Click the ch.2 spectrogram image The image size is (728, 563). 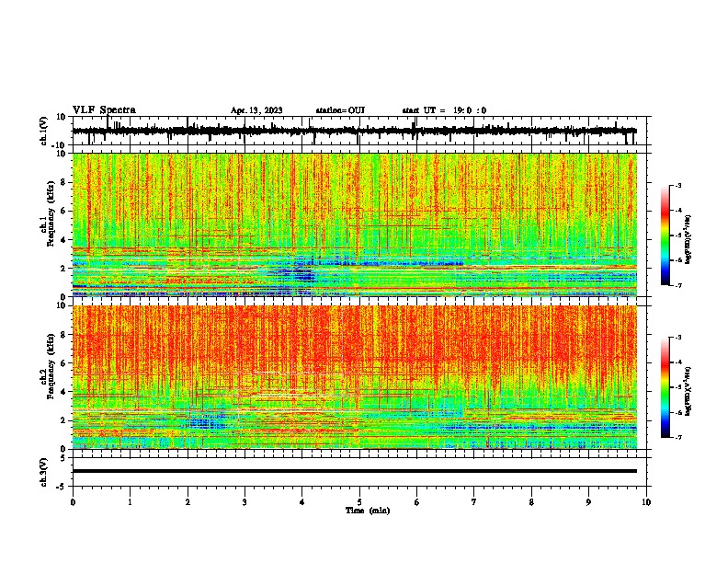click(x=355, y=377)
